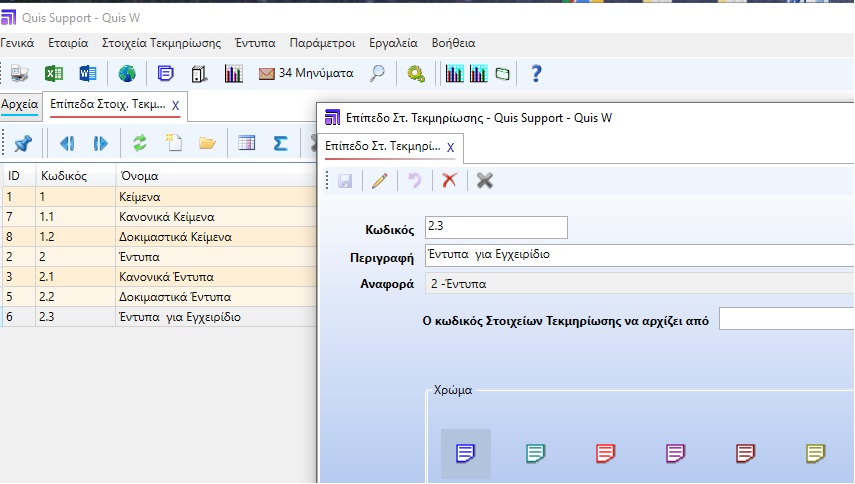Click the second cyan chart icon
The width and height of the screenshot is (855, 484).
tap(478, 73)
